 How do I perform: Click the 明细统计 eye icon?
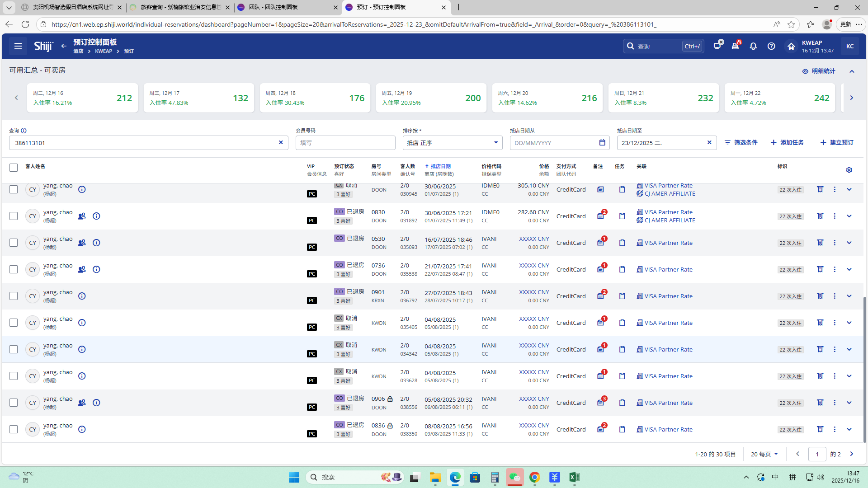tap(805, 71)
